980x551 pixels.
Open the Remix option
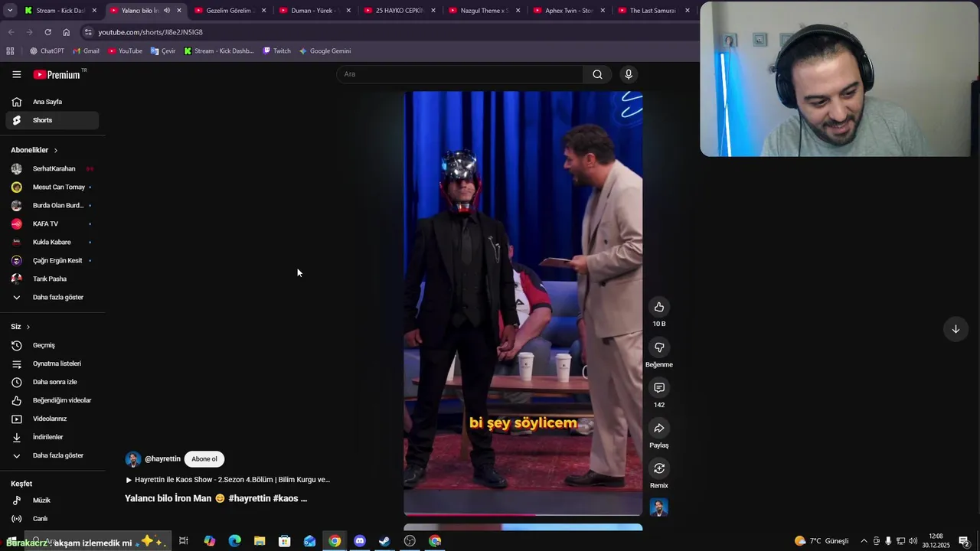659,468
